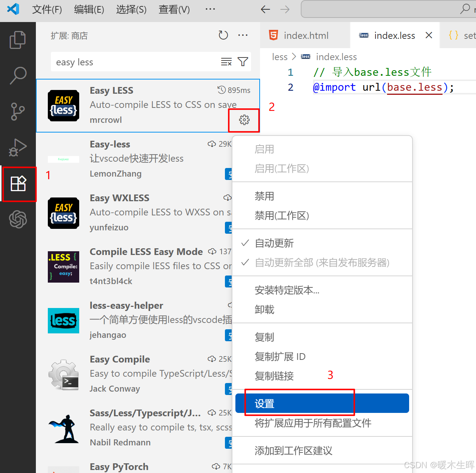Open the Explorer view in activity bar
The height and width of the screenshot is (473, 476).
18,40
